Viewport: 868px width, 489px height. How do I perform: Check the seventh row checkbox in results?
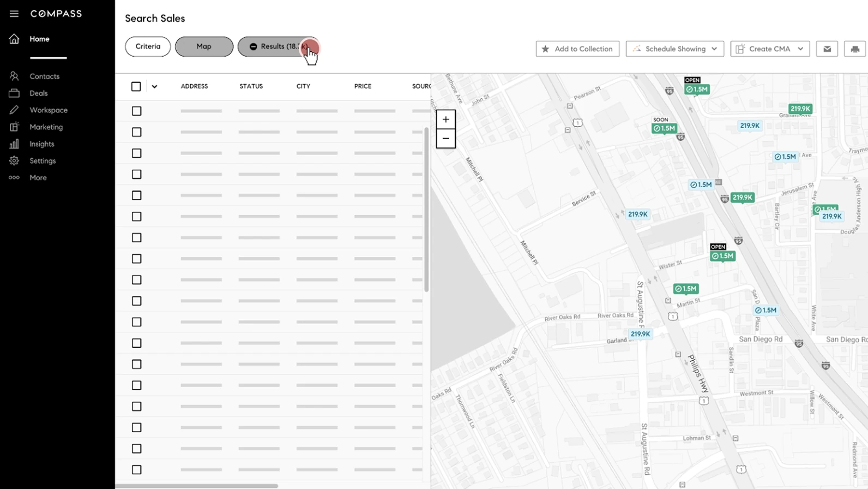[137, 238]
